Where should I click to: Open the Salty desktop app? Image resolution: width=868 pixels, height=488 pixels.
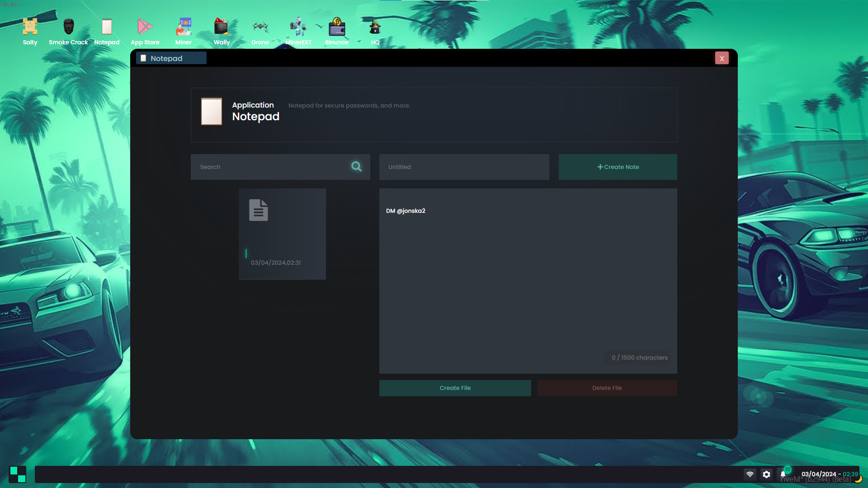coord(30,32)
